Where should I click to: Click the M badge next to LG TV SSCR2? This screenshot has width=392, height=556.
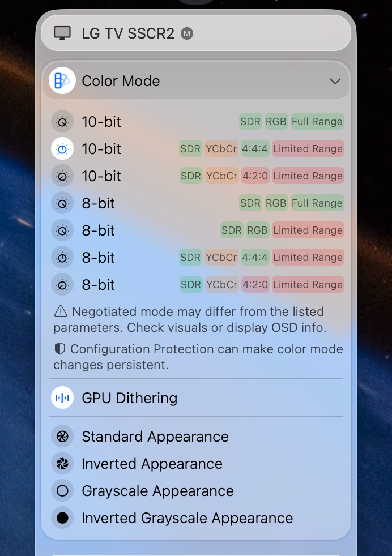click(x=186, y=33)
